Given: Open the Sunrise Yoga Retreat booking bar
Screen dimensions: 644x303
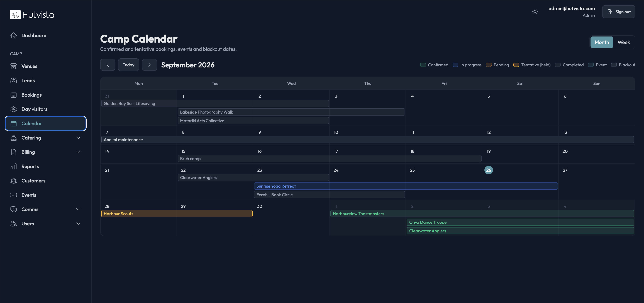Looking at the screenshot, I should [x=406, y=186].
